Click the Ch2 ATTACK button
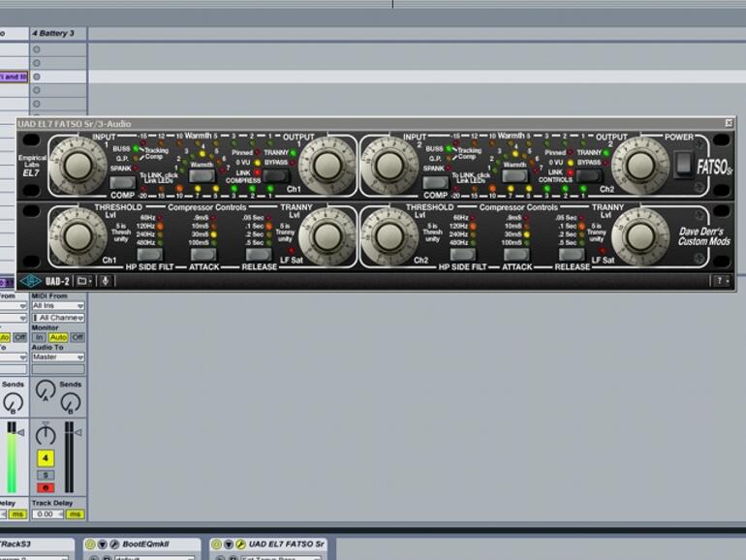The image size is (746, 560). (516, 255)
